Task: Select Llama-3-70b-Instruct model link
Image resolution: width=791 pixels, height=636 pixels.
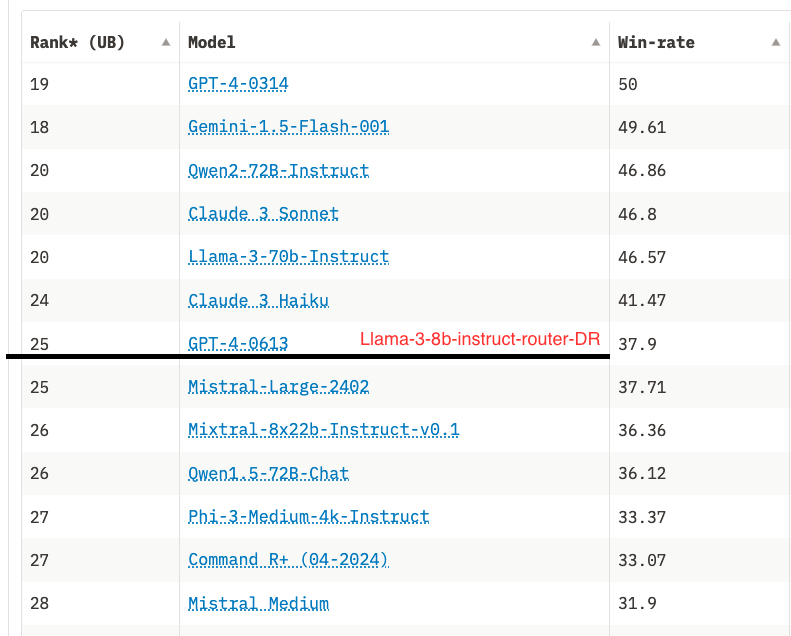Action: pos(288,256)
